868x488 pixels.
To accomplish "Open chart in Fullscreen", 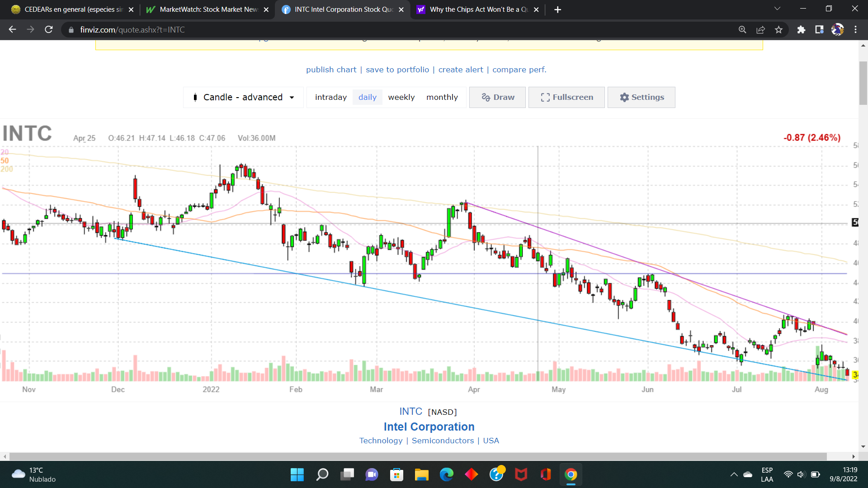I will click(x=566, y=97).
